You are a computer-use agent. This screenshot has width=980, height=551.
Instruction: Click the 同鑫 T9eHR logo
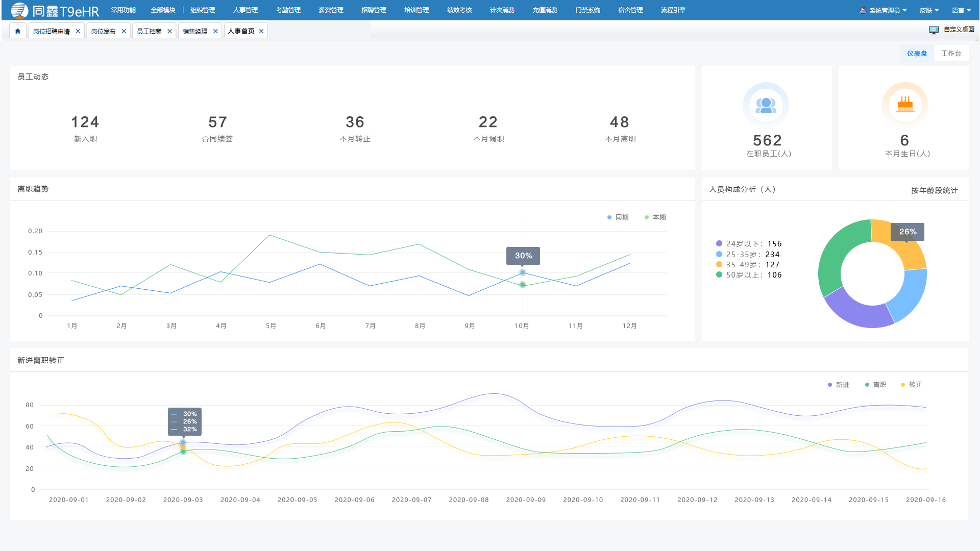click(x=55, y=10)
